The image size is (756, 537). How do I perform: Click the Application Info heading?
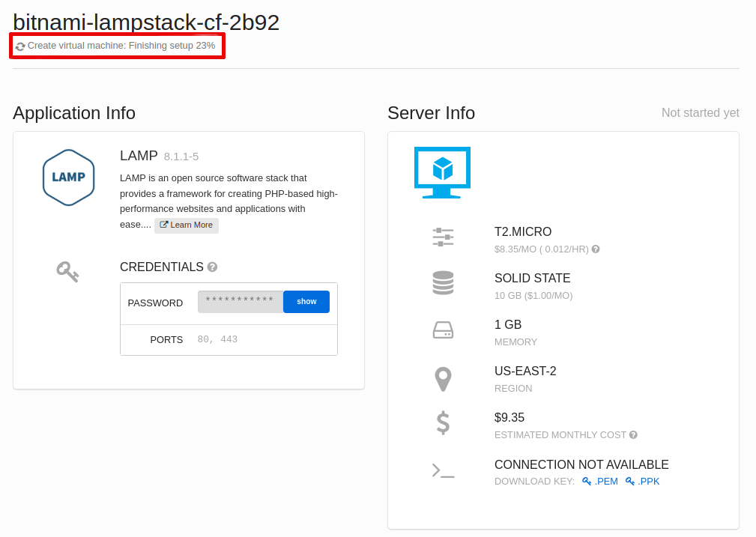pyautogui.click(x=74, y=113)
